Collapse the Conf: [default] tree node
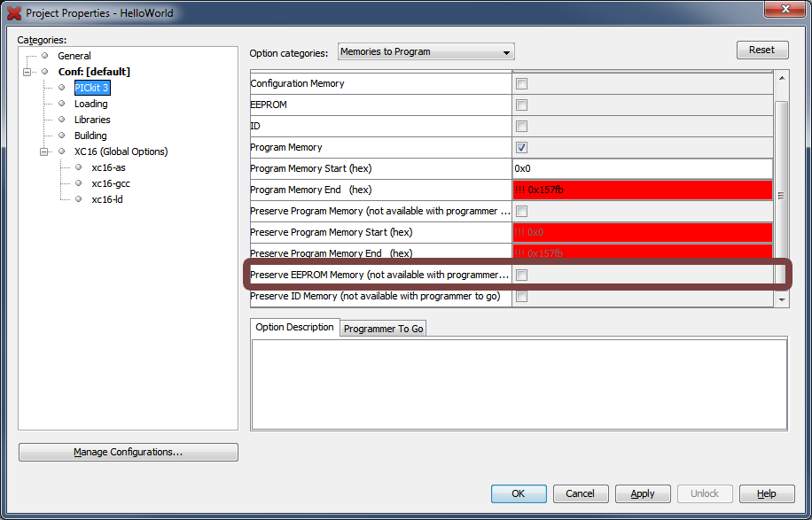The width and height of the screenshot is (812, 520). 27,72
